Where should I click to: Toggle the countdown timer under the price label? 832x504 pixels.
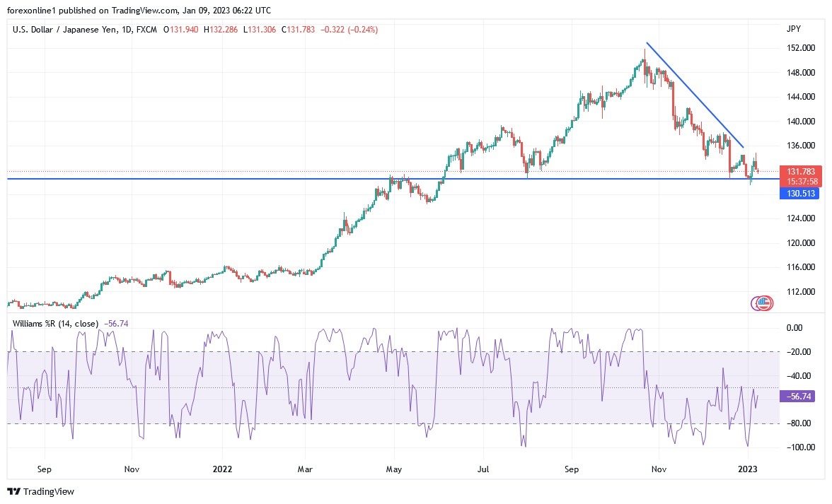800,180
